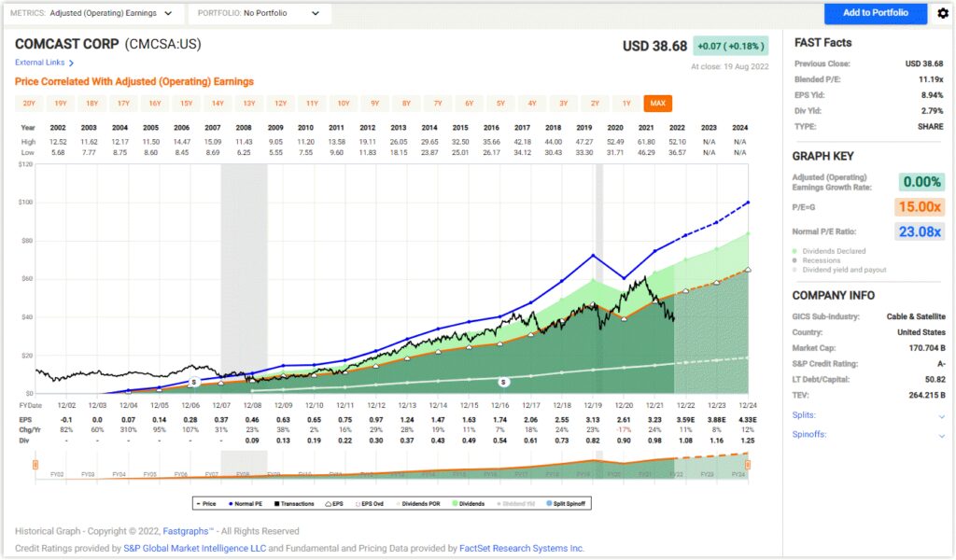
Task: Select the 20Y time range
Action: tap(29, 104)
